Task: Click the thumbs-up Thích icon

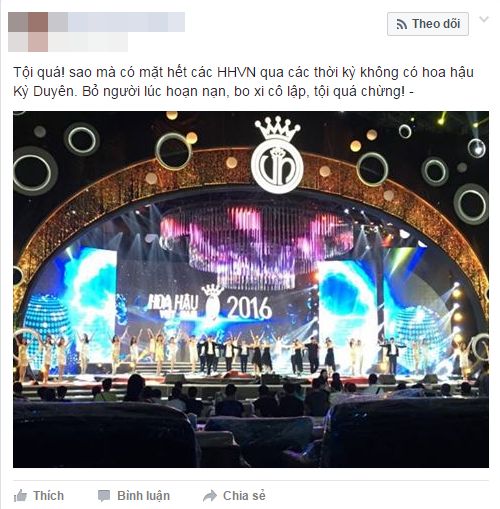Action: pos(20,496)
